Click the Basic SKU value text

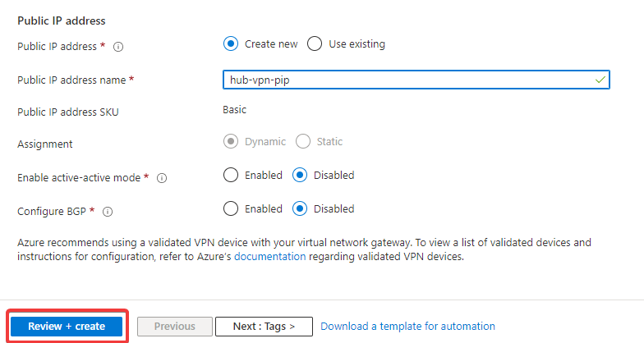click(x=235, y=109)
